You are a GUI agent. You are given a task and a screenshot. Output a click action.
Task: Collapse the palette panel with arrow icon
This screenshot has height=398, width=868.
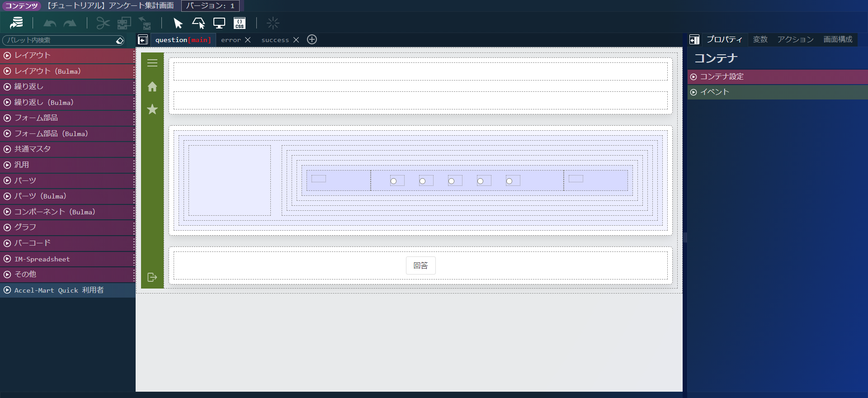143,40
